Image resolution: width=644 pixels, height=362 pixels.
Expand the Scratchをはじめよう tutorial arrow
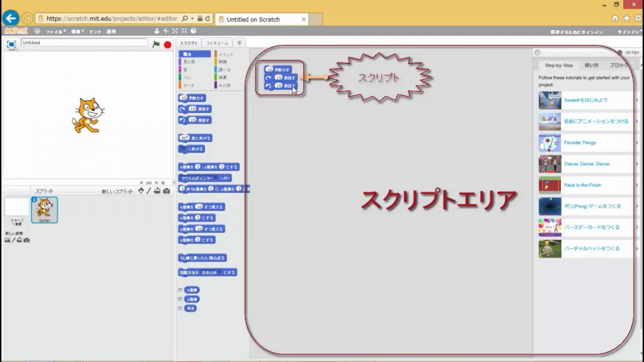point(636,100)
